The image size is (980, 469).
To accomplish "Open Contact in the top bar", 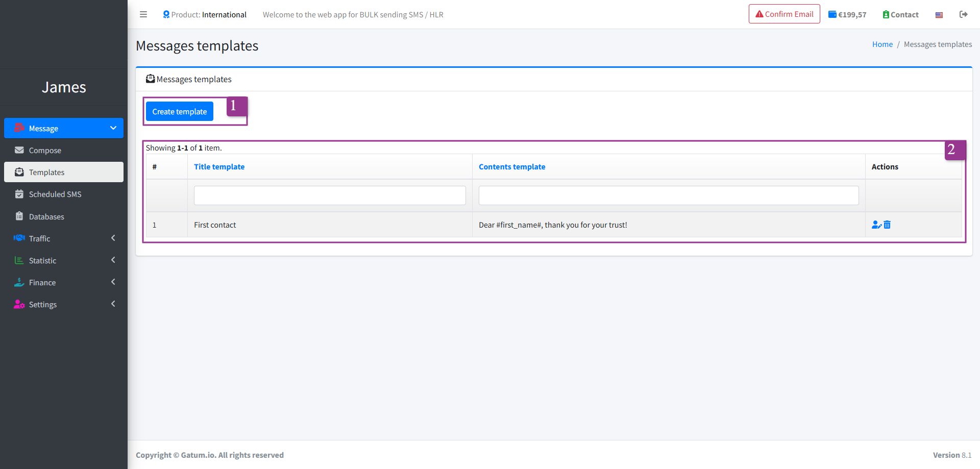I will coord(900,15).
